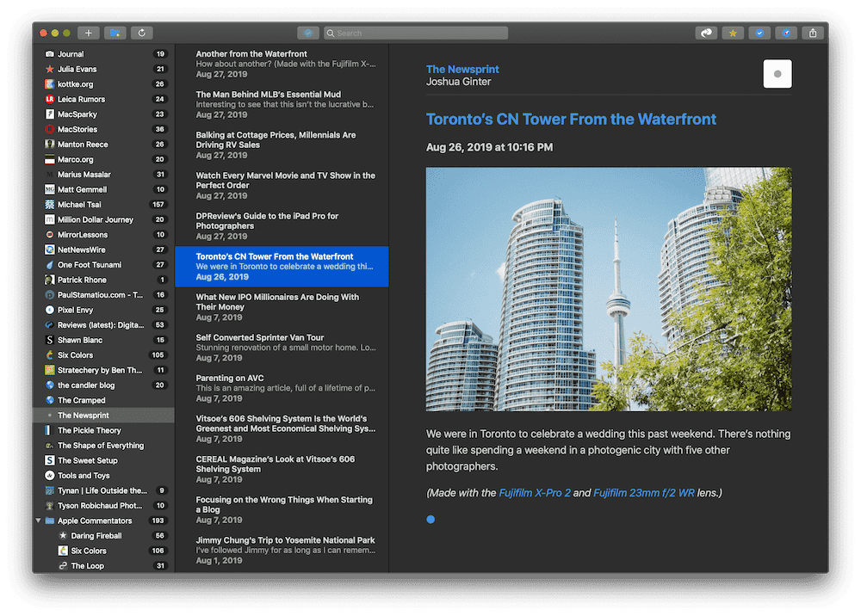Select the Million Dollar Journey icon
The image size is (861, 616).
pyautogui.click(x=49, y=219)
